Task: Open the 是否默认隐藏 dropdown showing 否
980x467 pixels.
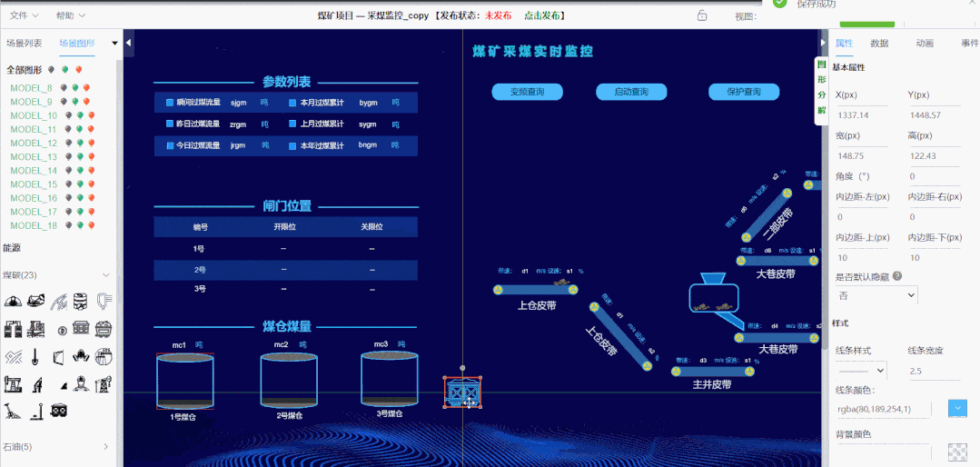Action: 876,294
